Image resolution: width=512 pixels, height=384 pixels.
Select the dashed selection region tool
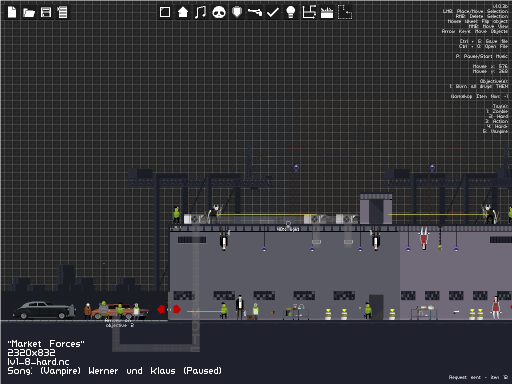345,12
